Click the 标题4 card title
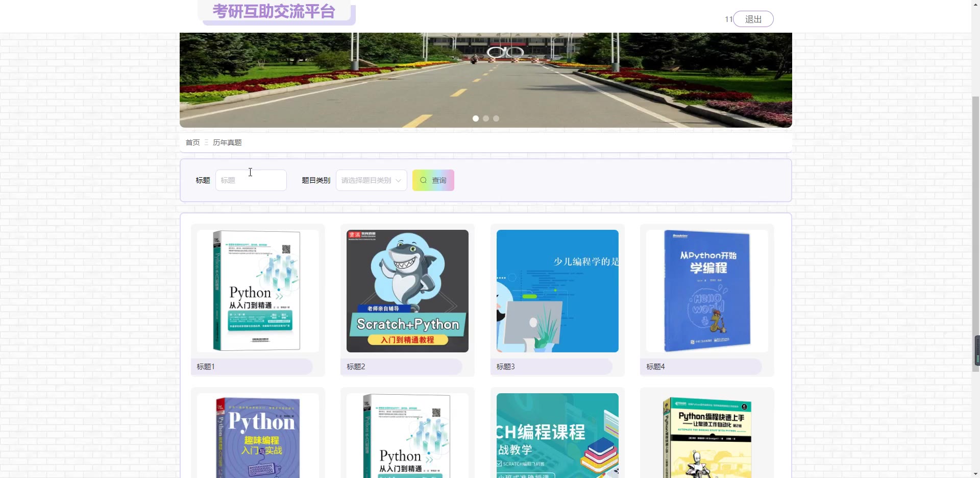The width and height of the screenshot is (980, 478). click(x=655, y=367)
